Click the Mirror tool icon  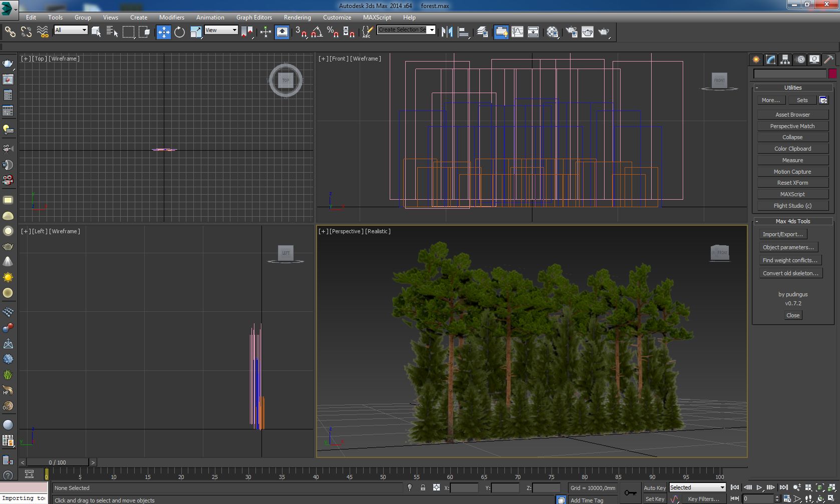tap(447, 33)
